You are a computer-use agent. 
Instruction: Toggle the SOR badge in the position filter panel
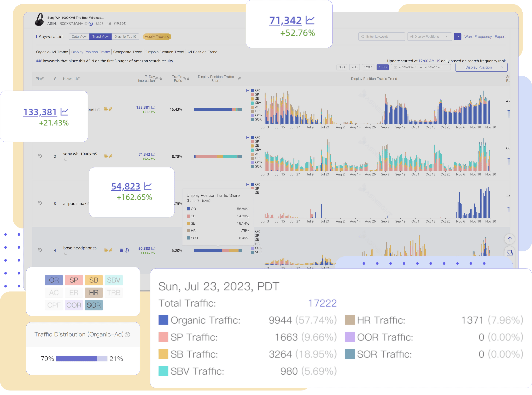click(93, 305)
